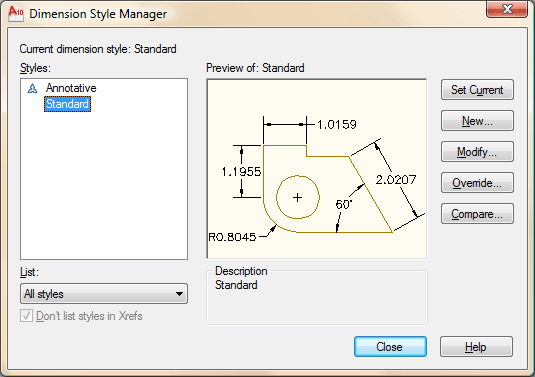Open the All styles list dropdown
The height and width of the screenshot is (377, 535).
[x=104, y=294]
